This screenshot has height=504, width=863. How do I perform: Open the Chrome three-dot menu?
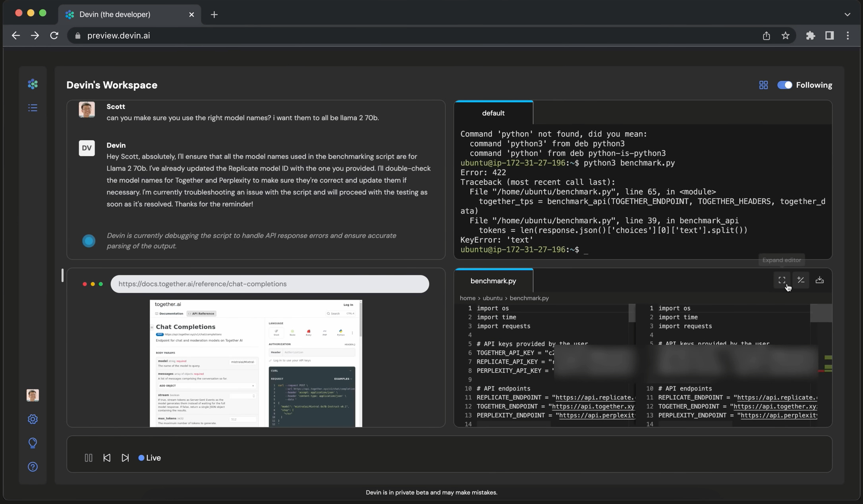click(848, 36)
